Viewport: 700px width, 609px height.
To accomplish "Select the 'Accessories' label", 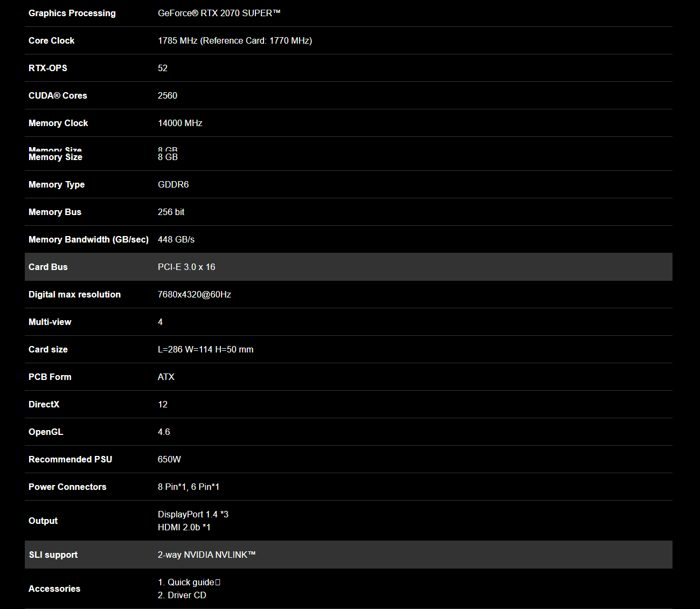I will point(54,589).
